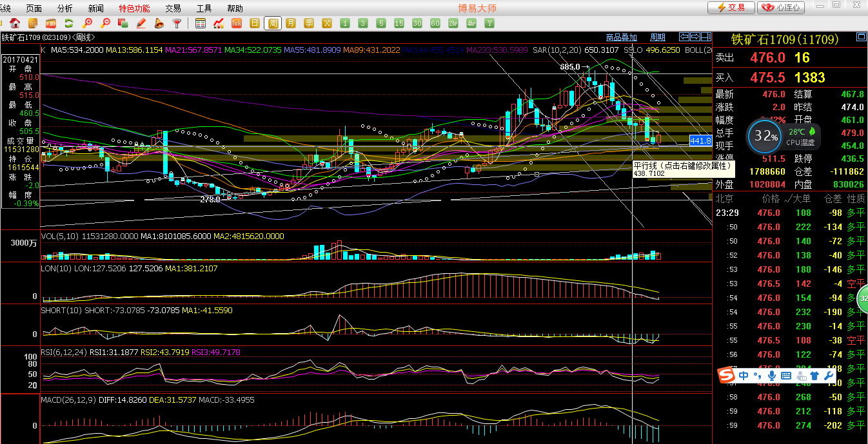Viewport: 868px width, 444px height.
Task: Switch to quarterly 季 period
Action: (x=309, y=23)
